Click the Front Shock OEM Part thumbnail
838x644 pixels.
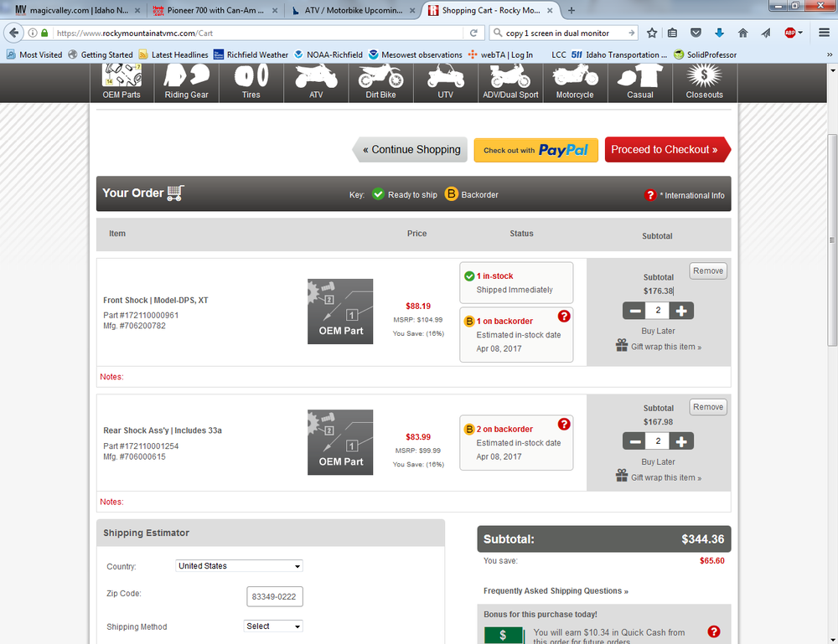coord(340,312)
